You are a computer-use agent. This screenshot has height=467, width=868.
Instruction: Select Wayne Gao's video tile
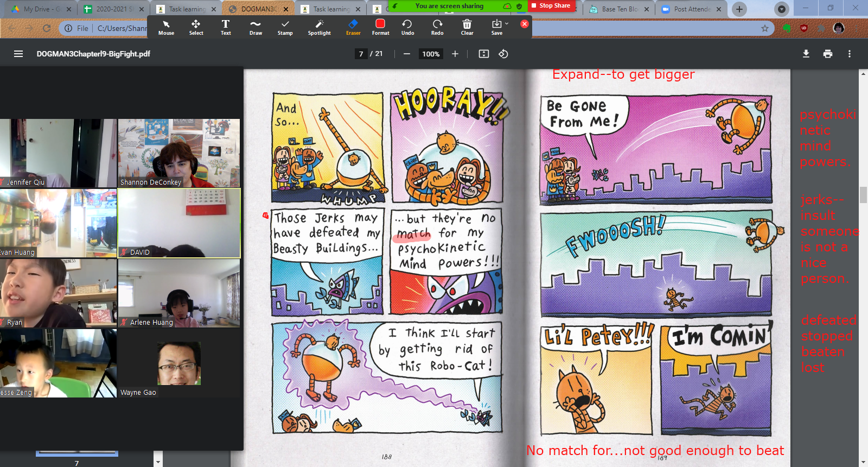(179, 363)
